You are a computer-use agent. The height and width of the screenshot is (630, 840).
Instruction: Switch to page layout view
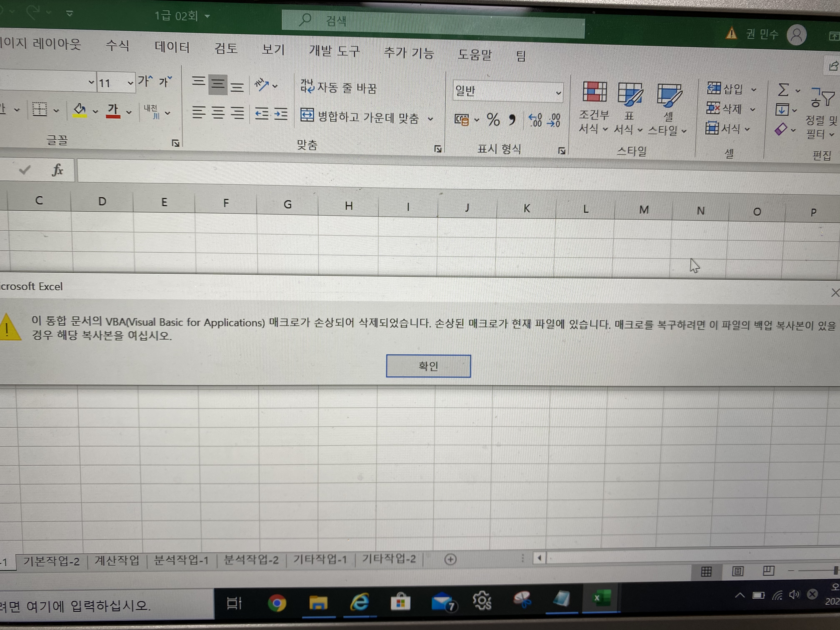pos(737,571)
